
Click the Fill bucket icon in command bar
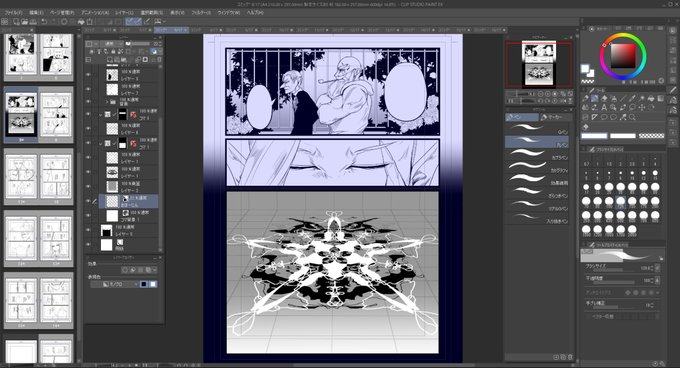click(x=81, y=21)
